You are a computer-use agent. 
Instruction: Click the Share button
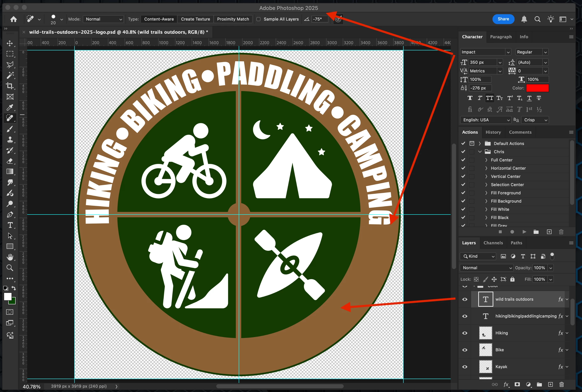point(503,19)
